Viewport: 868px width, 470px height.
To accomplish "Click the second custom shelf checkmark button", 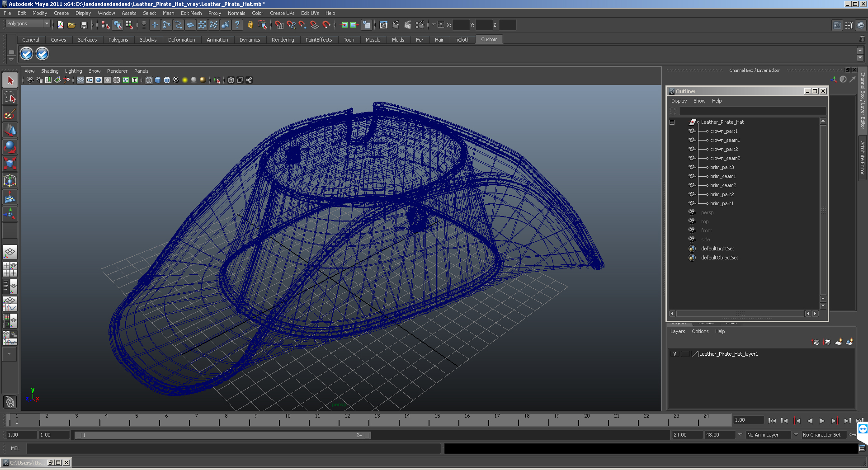I will coord(42,54).
